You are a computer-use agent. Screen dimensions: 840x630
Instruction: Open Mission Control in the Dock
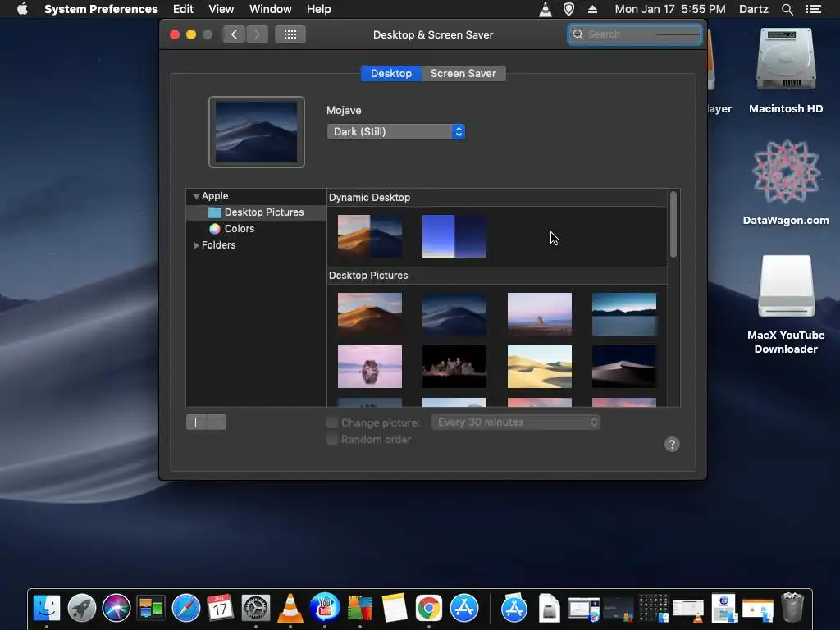click(x=151, y=608)
